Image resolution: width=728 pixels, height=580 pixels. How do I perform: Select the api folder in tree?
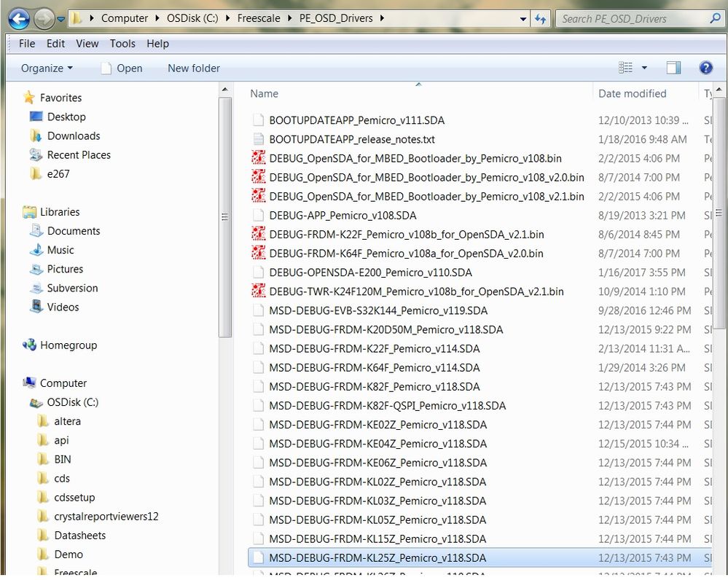pyautogui.click(x=61, y=440)
